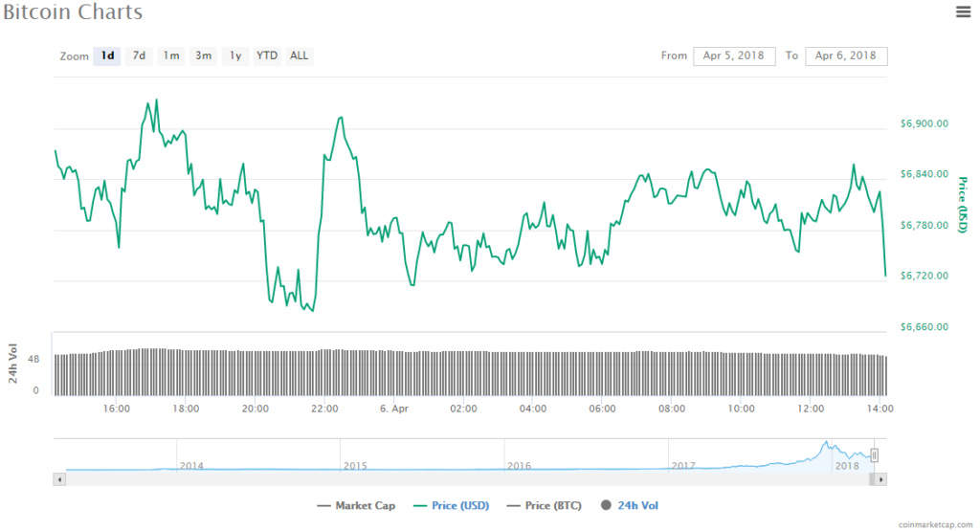Show ALL time range

pos(300,55)
